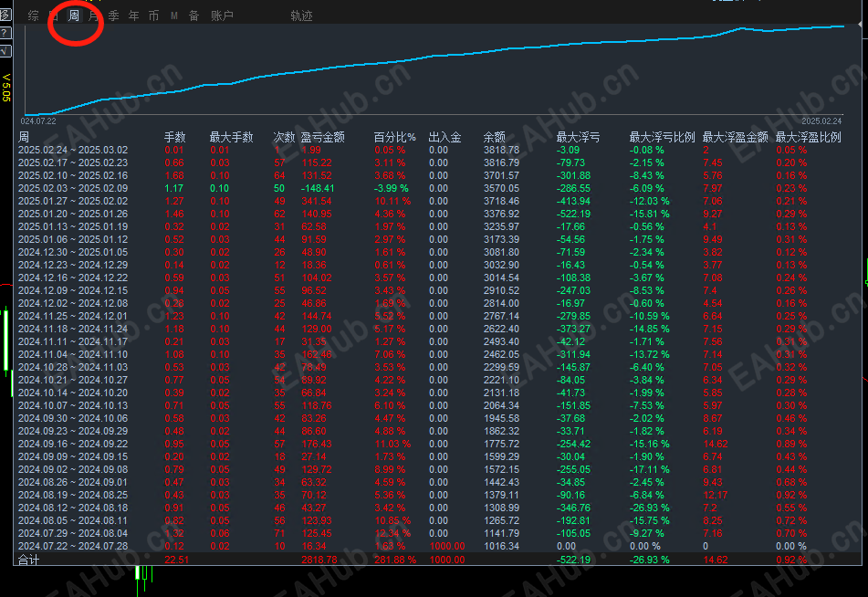Image resolution: width=868 pixels, height=597 pixels.
Task: Click the 1000.00 deposit in 2024.07.22 row
Action: (x=447, y=546)
